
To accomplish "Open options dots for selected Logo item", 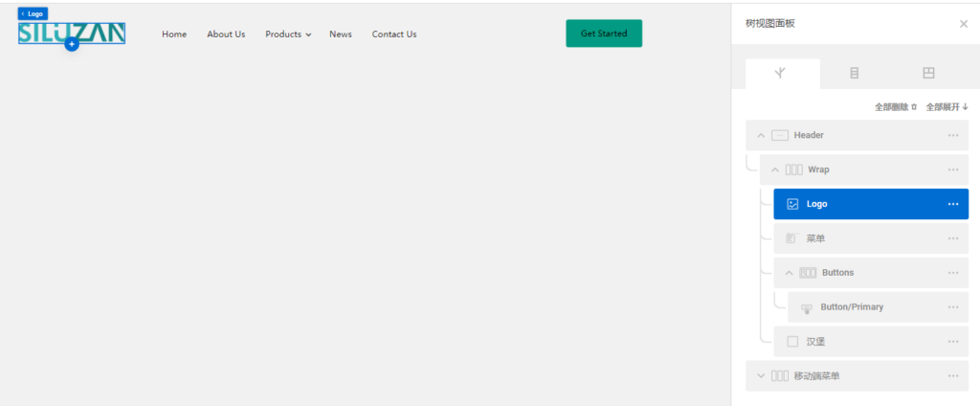I will pyautogui.click(x=953, y=204).
